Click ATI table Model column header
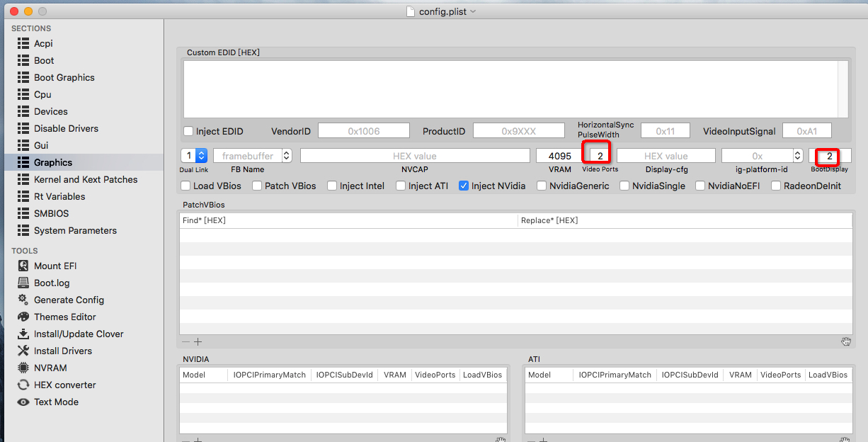 (549, 375)
